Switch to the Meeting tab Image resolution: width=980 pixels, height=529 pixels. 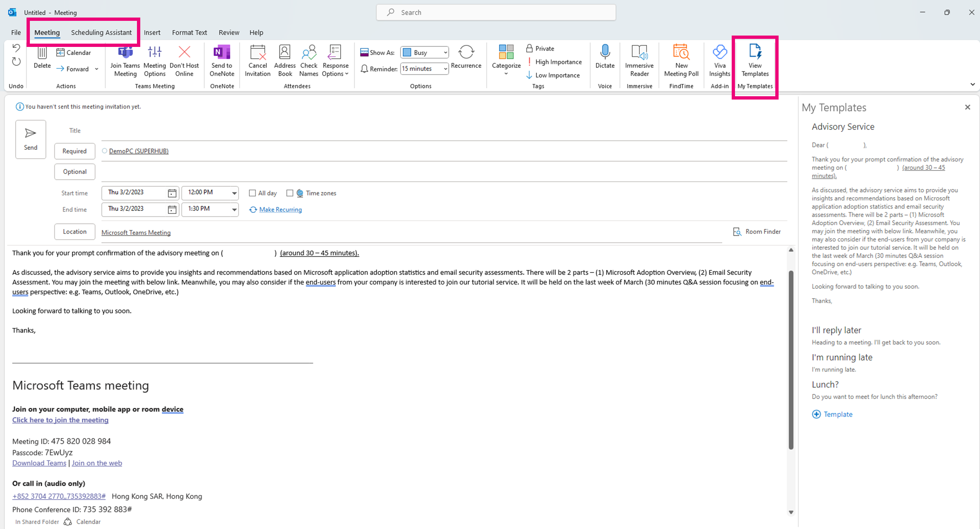tap(47, 32)
